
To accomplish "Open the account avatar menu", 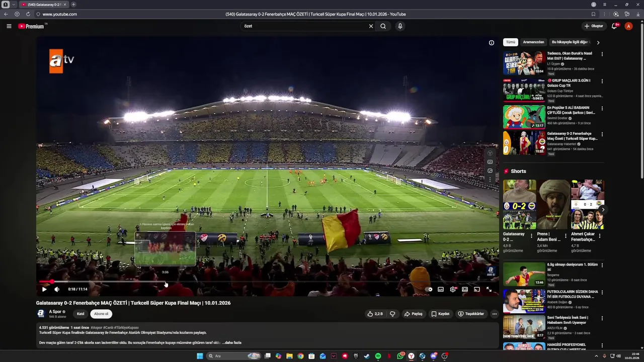I will pyautogui.click(x=628, y=26).
